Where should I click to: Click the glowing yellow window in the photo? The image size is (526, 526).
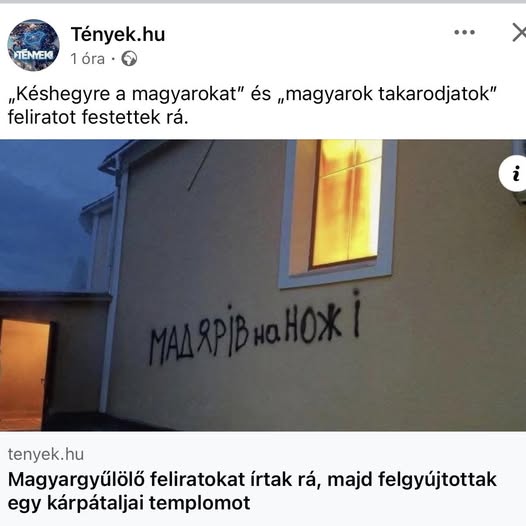coord(348,202)
